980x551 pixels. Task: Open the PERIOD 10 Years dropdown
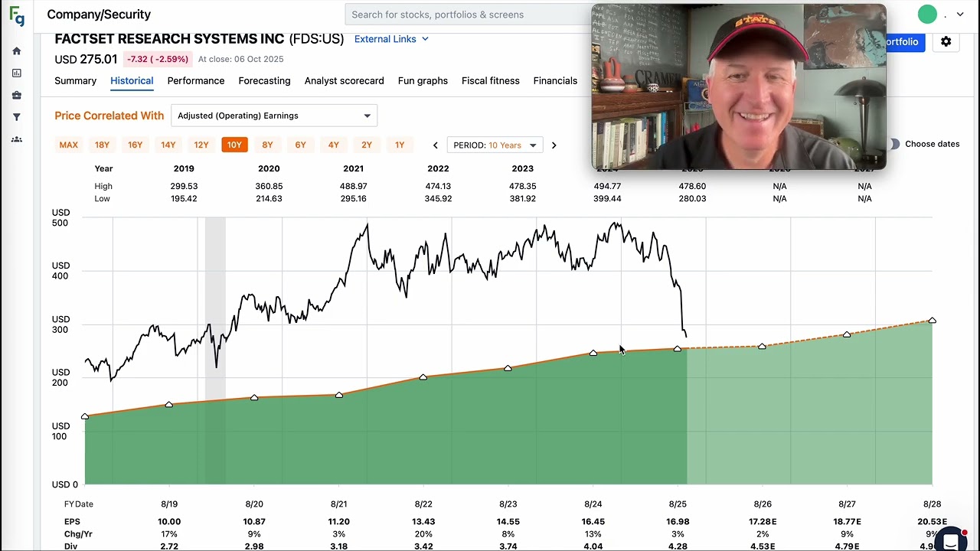[495, 145]
